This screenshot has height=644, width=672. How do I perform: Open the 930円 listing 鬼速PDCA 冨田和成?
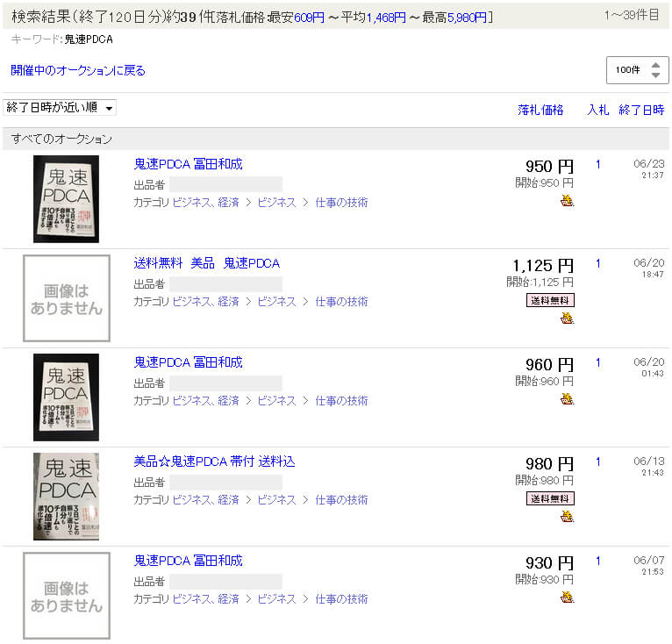point(188,561)
